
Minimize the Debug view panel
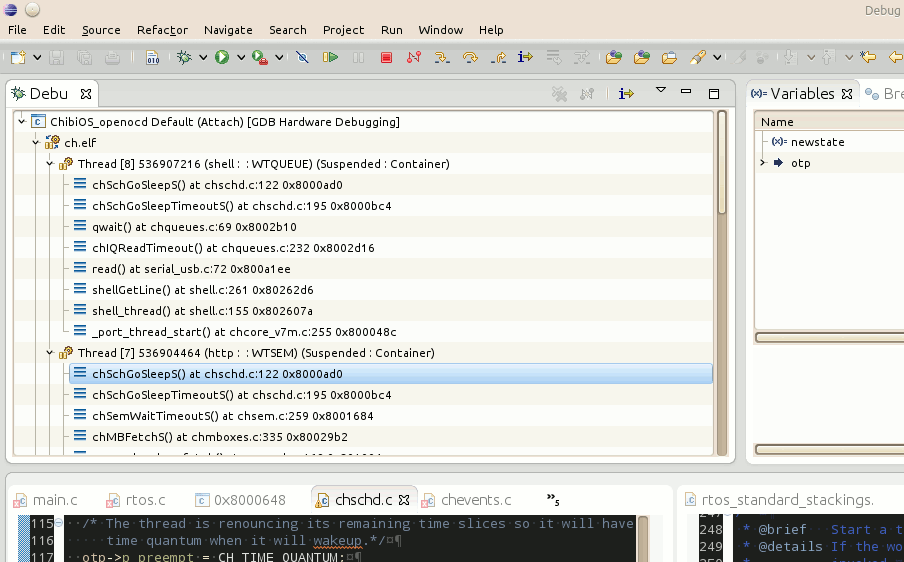686,91
